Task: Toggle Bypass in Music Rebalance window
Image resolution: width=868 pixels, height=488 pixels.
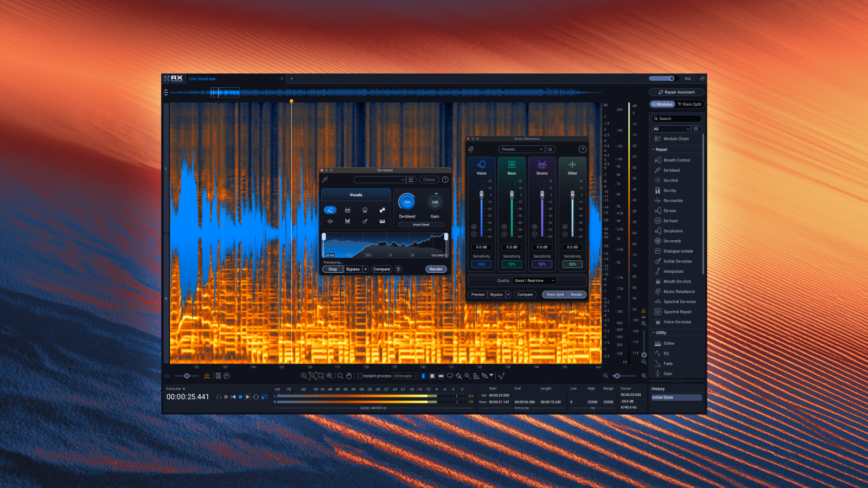Action: click(x=496, y=294)
